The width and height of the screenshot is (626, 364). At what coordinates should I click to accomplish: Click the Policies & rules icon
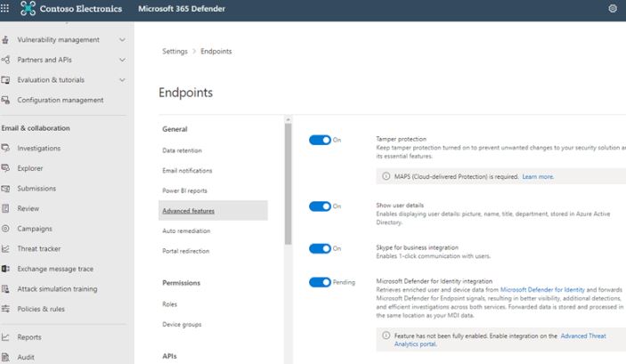pos(5,309)
